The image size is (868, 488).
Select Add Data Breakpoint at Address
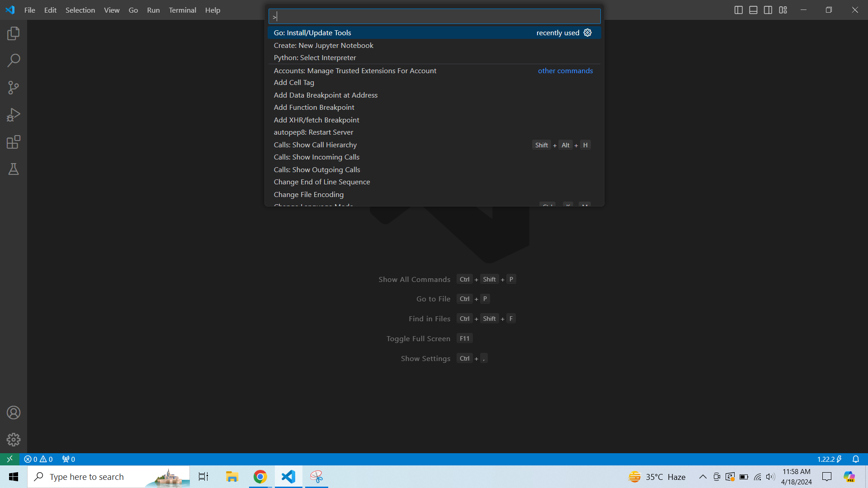pos(434,95)
